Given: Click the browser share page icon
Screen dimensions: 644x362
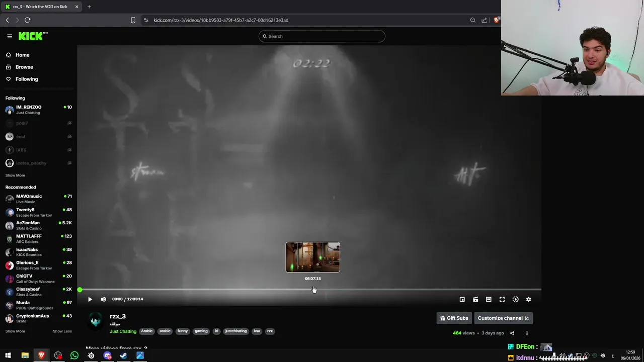Looking at the screenshot, I should coord(484,20).
